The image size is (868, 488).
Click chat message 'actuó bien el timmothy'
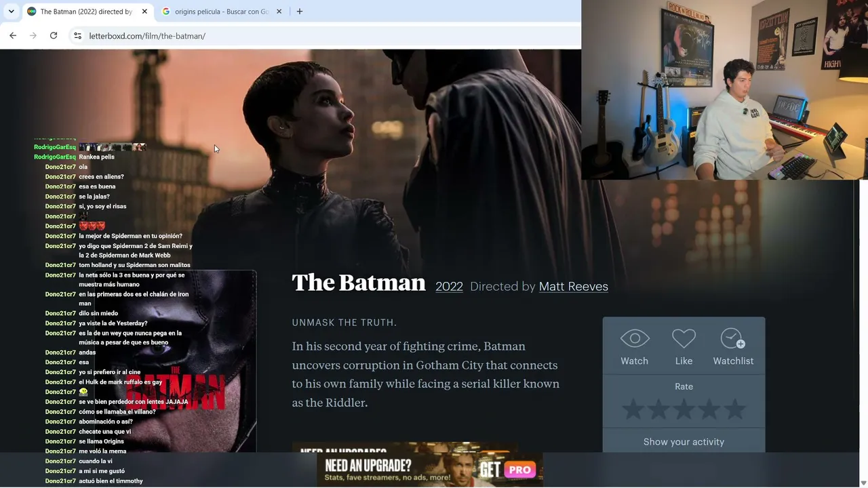pos(111,481)
